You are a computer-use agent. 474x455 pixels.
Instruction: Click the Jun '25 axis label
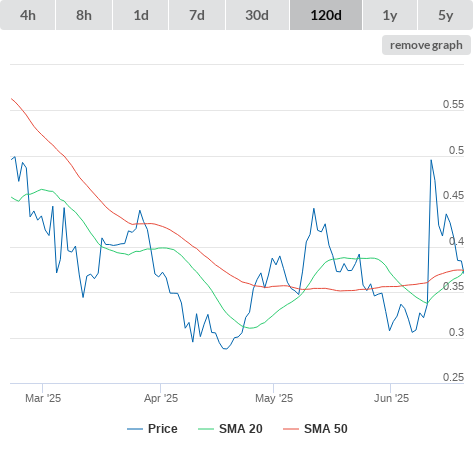click(x=391, y=398)
